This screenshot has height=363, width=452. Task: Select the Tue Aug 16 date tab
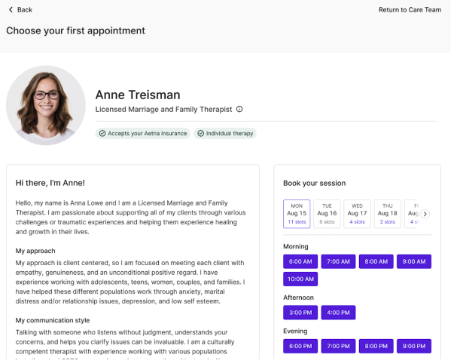click(327, 214)
